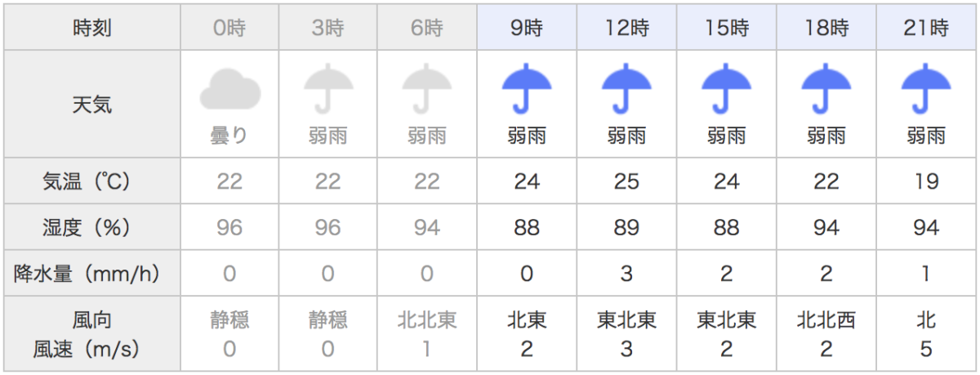
Task: Click the 時刻 row label
Action: 92,28
